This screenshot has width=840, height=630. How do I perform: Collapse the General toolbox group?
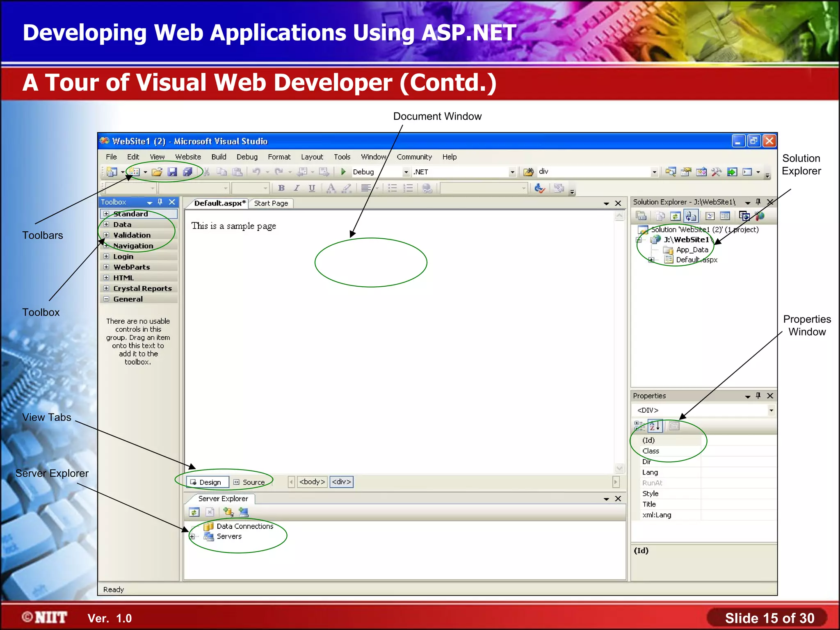click(106, 299)
